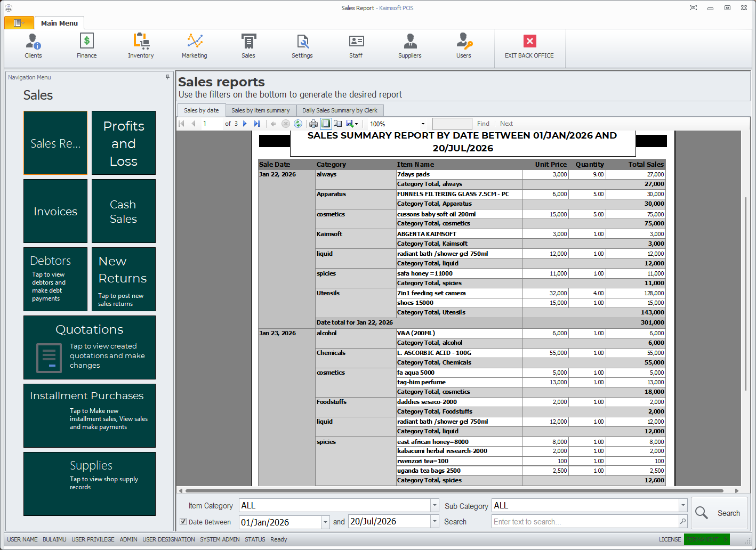Switch to Sales by item summary tab
756x550 pixels.
260,110
